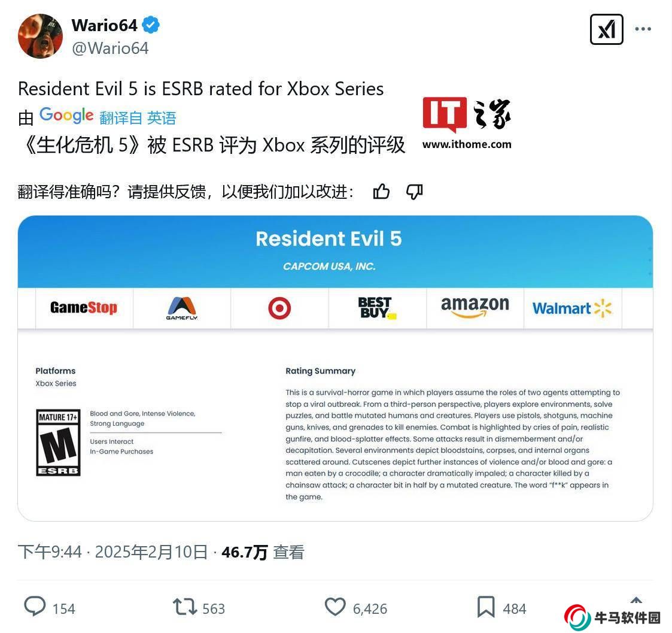Click the repost arrows icon
672x633 pixels.
coord(185,607)
